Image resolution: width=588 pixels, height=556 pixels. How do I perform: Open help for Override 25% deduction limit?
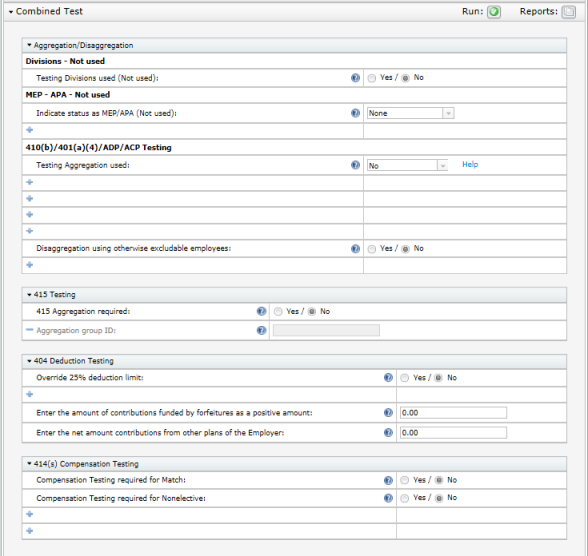(x=388, y=378)
